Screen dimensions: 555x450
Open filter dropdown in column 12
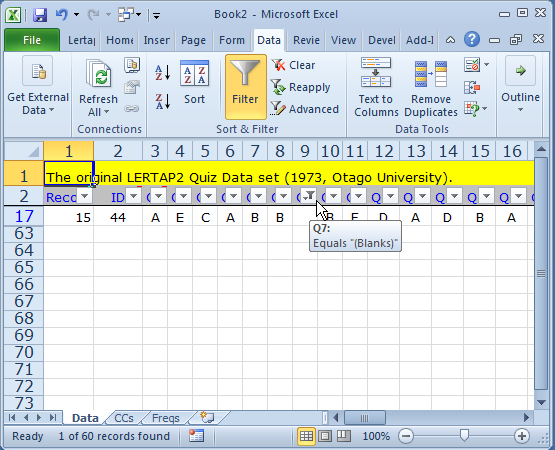tap(390, 195)
